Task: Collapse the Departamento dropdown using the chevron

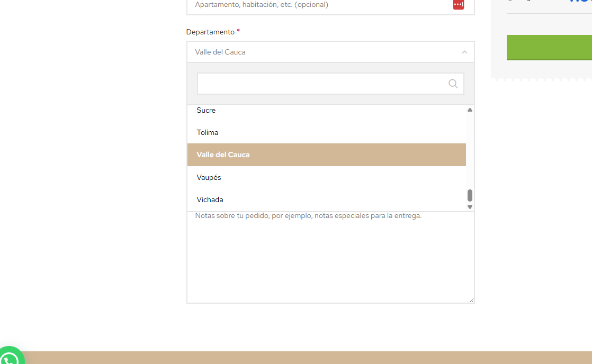Action: (464, 52)
